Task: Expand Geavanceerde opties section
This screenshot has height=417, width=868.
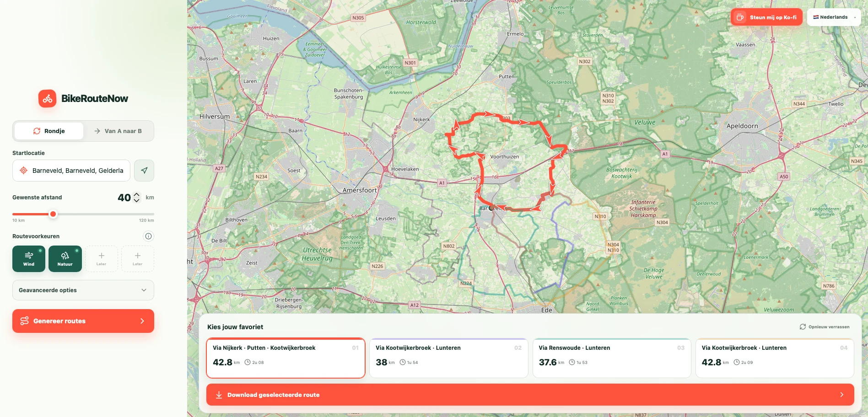Action: [x=83, y=290]
